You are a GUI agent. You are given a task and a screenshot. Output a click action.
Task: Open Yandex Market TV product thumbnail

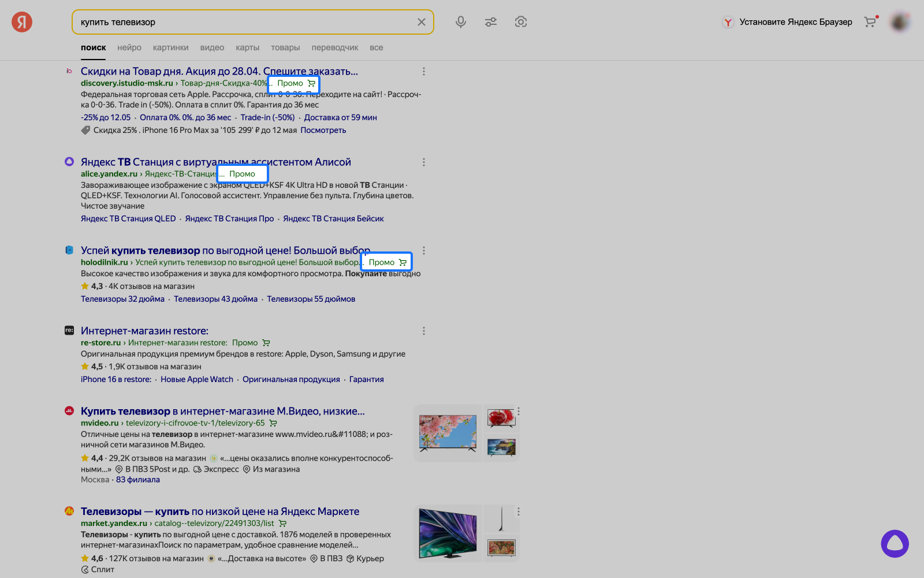(x=448, y=533)
